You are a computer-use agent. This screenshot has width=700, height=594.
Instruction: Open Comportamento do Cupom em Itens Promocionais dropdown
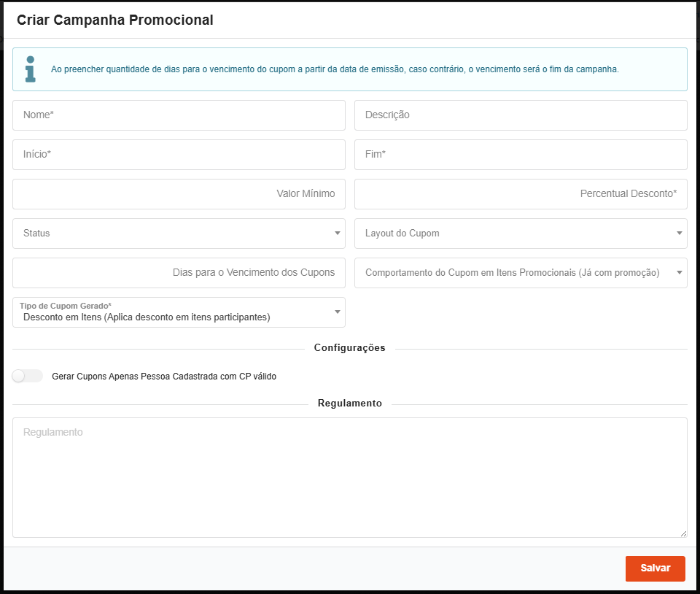(521, 273)
